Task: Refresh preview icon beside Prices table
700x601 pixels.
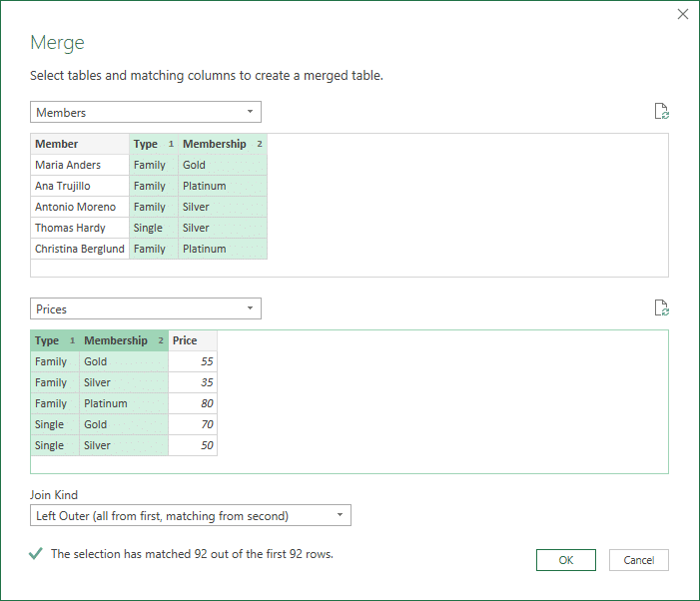Action: click(662, 307)
